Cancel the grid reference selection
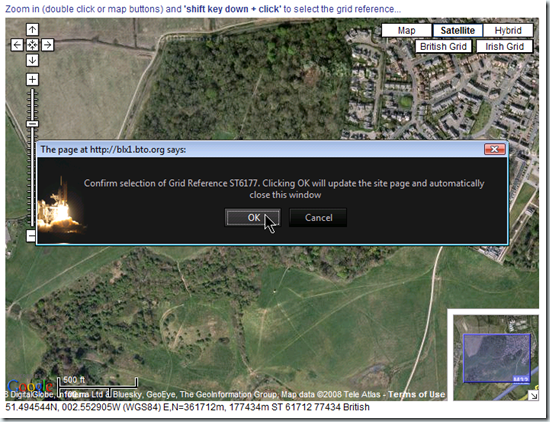This screenshot has height=422, width=550. click(318, 217)
